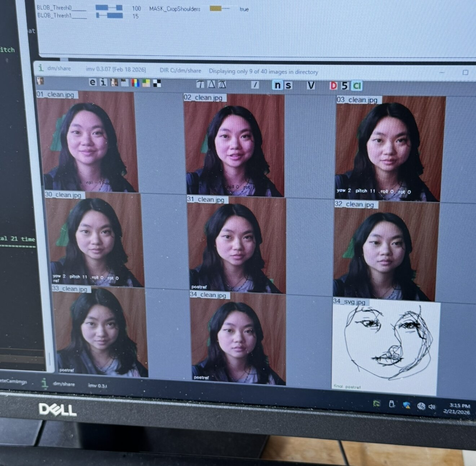Click the slash '/' toolbar button
The height and width of the screenshot is (466, 476).
(x=255, y=85)
